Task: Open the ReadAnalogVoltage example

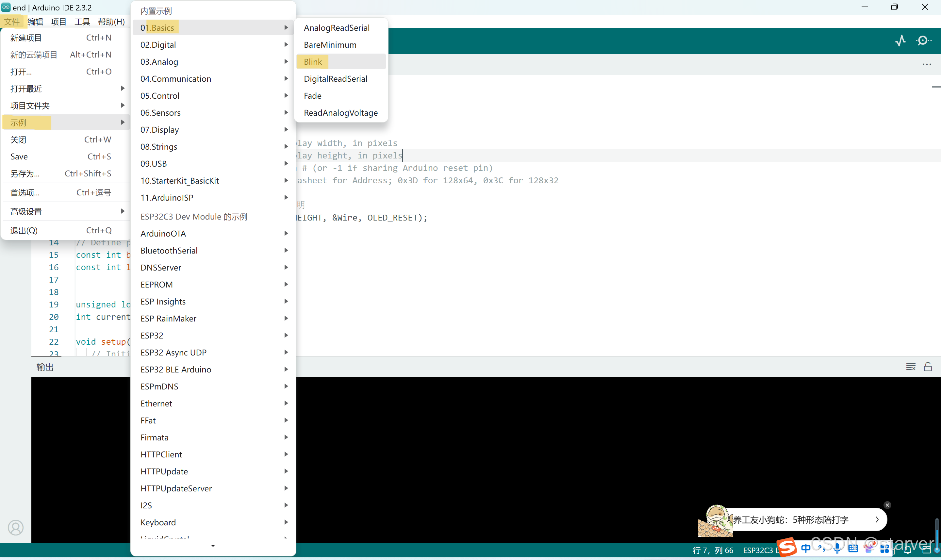Action: [341, 112]
